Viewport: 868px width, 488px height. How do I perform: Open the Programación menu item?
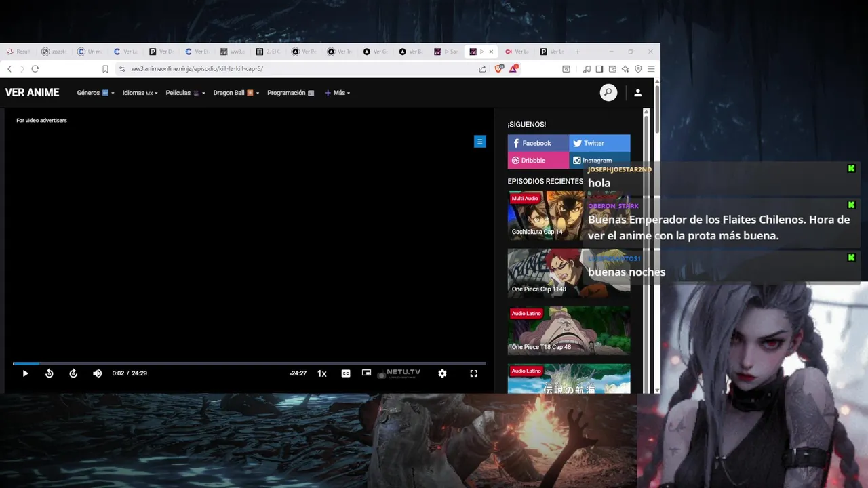(x=290, y=93)
